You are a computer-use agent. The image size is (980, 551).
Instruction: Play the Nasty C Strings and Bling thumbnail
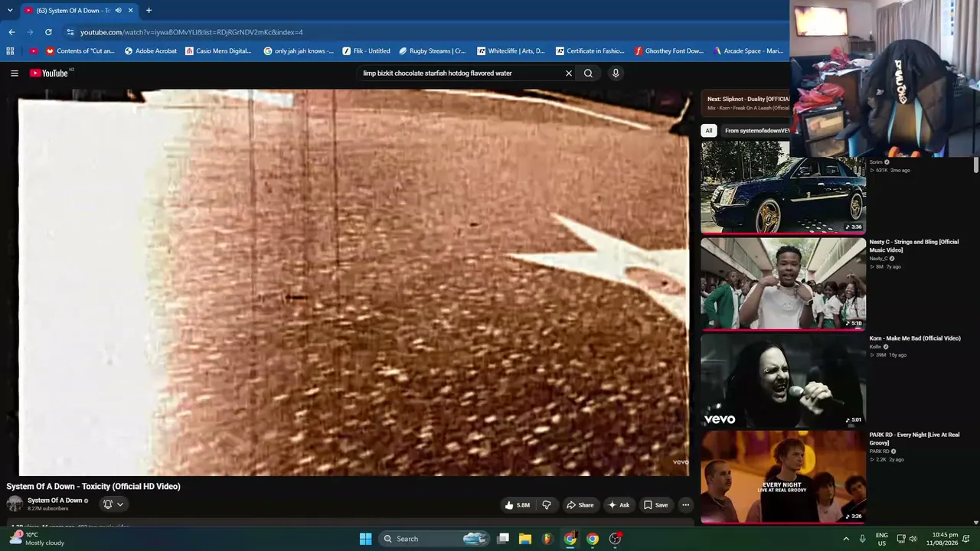783,283
